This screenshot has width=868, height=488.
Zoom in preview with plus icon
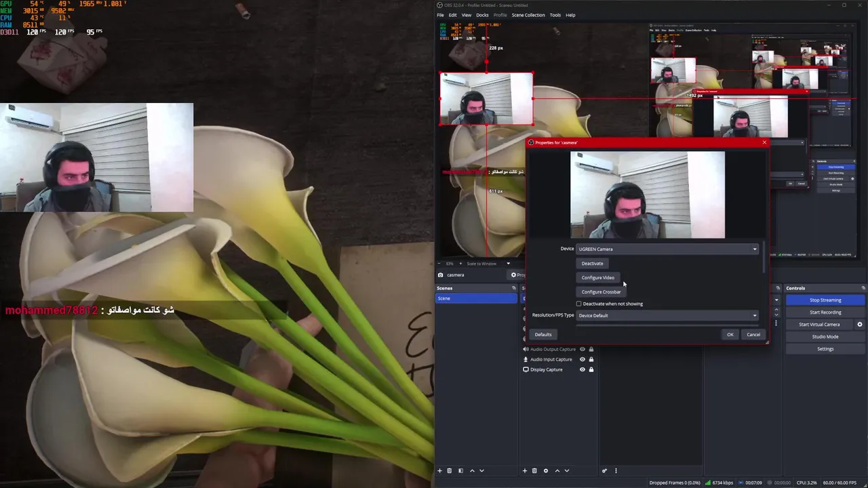tap(460, 264)
